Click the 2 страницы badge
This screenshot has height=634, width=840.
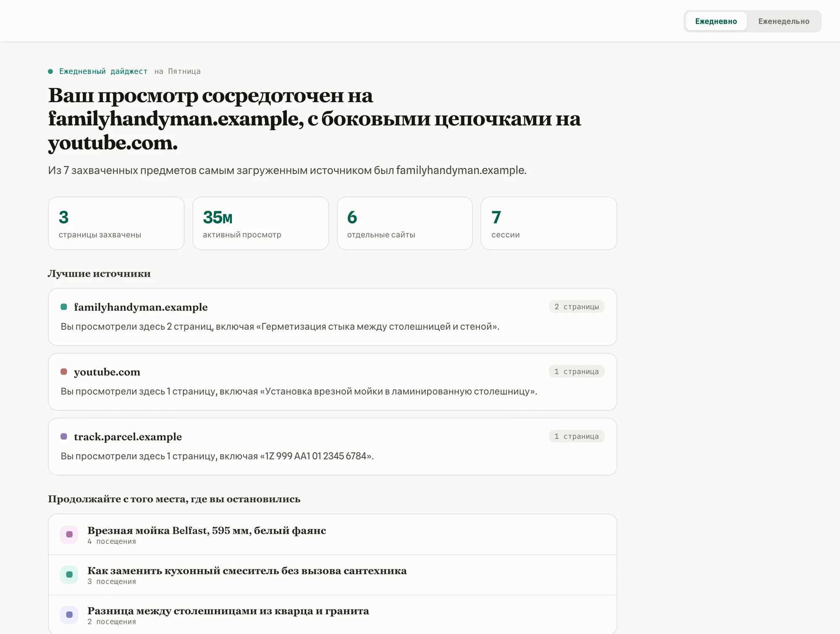coord(576,307)
